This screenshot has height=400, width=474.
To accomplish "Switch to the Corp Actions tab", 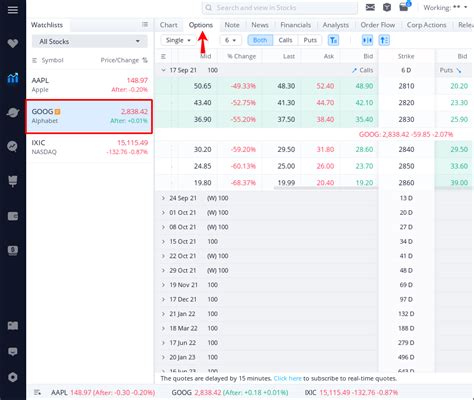I will point(426,25).
